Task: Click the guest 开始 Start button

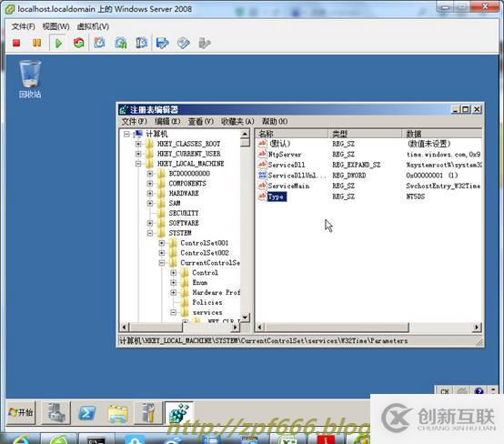Action: (21, 412)
